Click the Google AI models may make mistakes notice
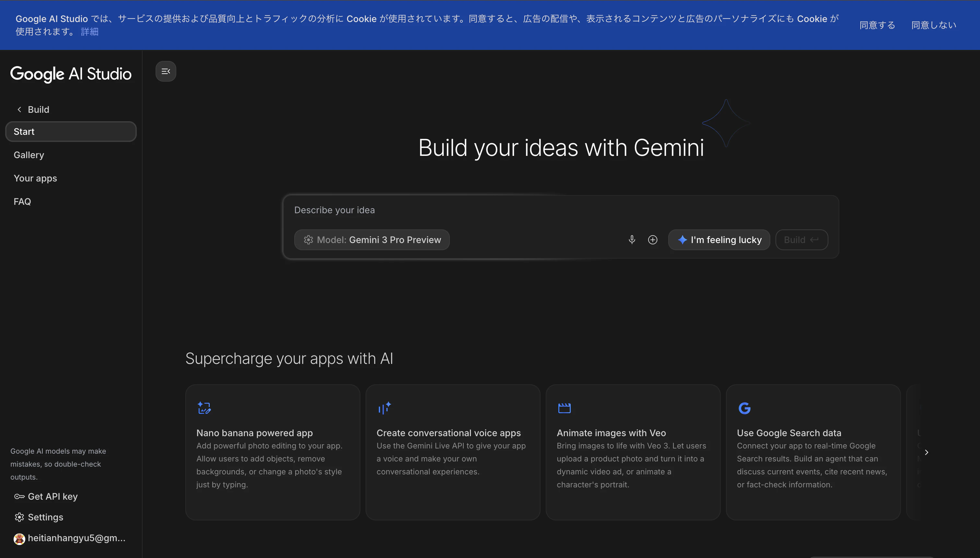This screenshot has width=980, height=558. (58, 464)
